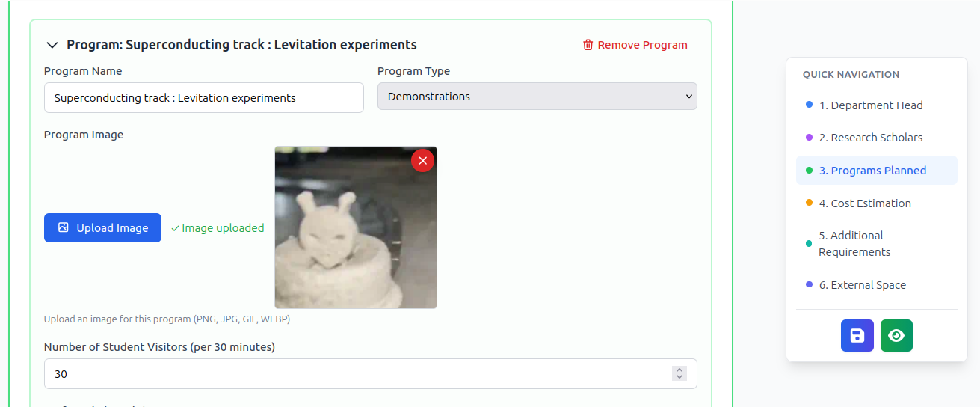980x407 pixels.
Task: Select 3. Programs Planned in navigation
Action: (x=872, y=171)
